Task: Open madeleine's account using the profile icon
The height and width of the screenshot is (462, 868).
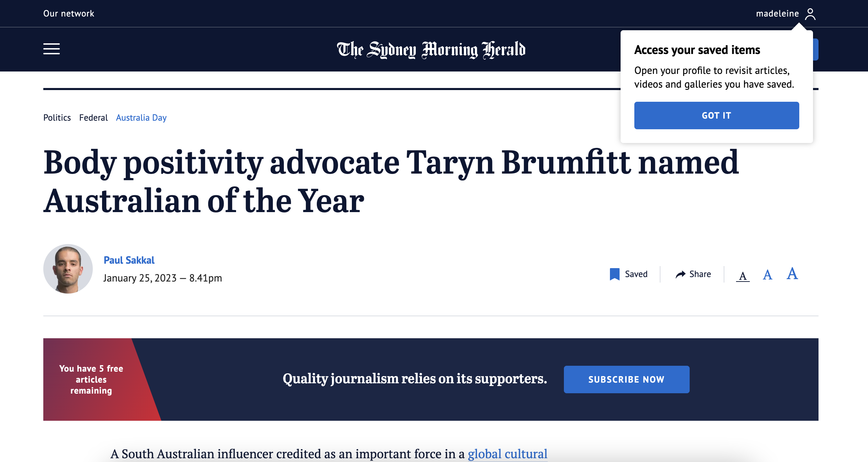Action: tap(811, 13)
